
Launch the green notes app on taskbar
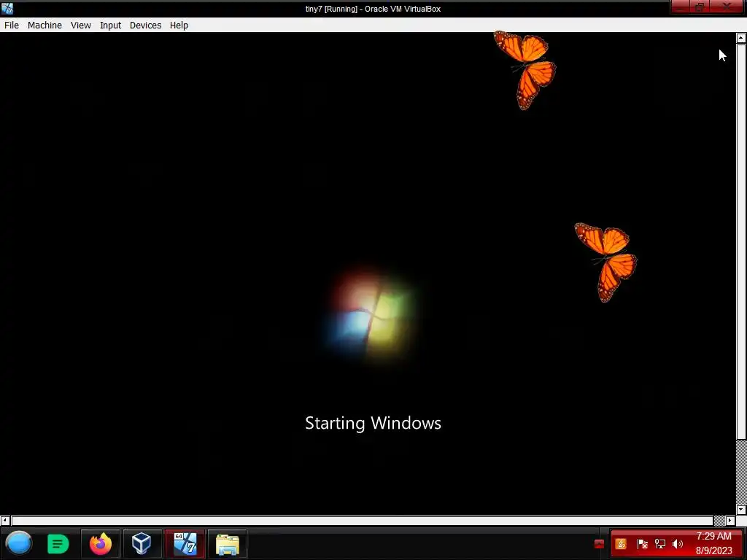point(58,543)
